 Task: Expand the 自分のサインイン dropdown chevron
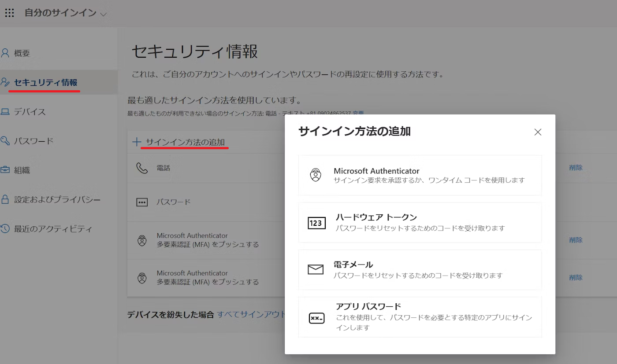pyautogui.click(x=103, y=14)
